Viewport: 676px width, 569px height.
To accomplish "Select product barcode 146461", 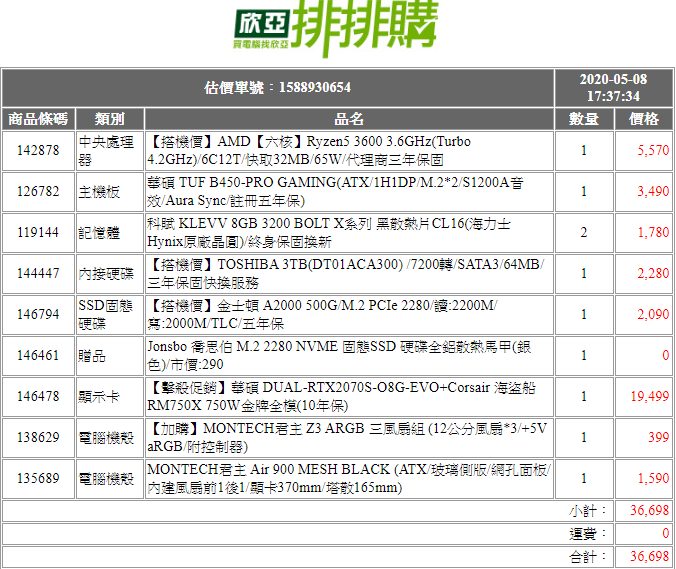I will click(38, 356).
